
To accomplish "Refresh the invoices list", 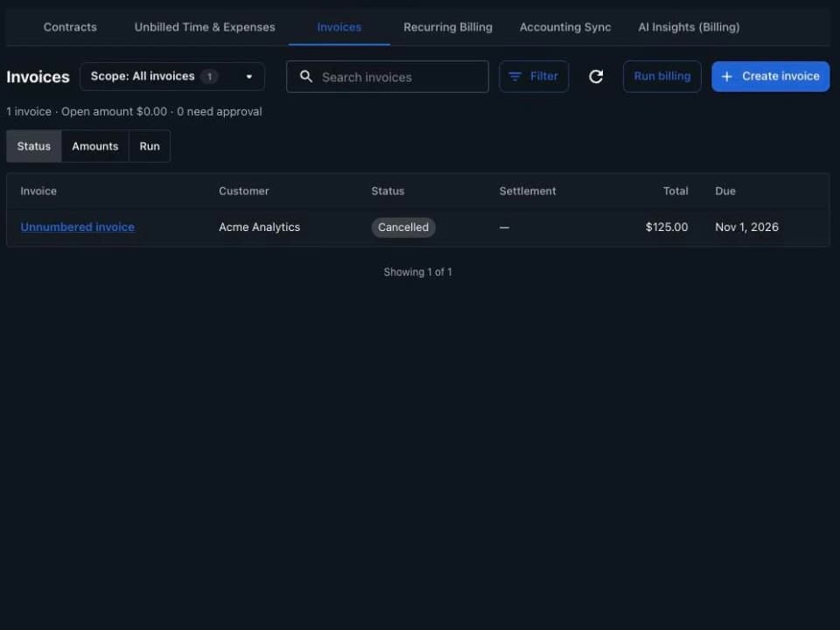I will point(596,77).
